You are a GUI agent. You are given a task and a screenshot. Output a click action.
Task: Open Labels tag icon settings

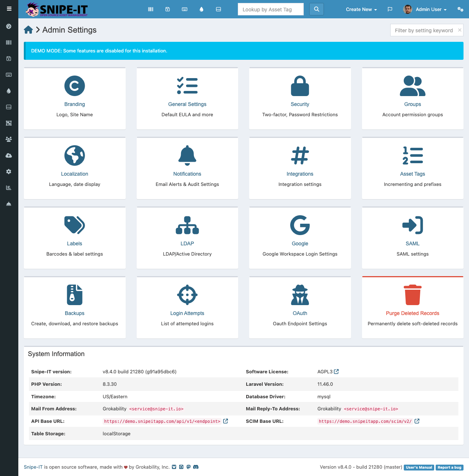pyautogui.click(x=75, y=225)
